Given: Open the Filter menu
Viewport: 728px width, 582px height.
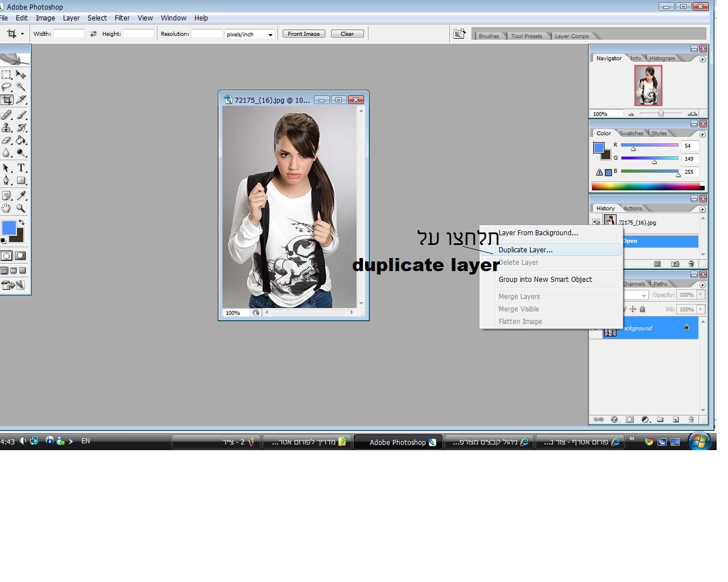Looking at the screenshot, I should pos(122,18).
